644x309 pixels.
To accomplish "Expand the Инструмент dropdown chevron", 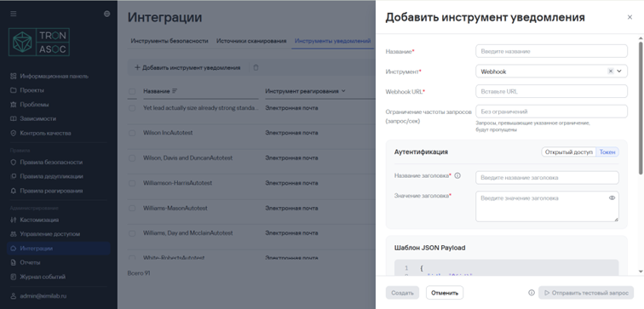I will pos(619,71).
